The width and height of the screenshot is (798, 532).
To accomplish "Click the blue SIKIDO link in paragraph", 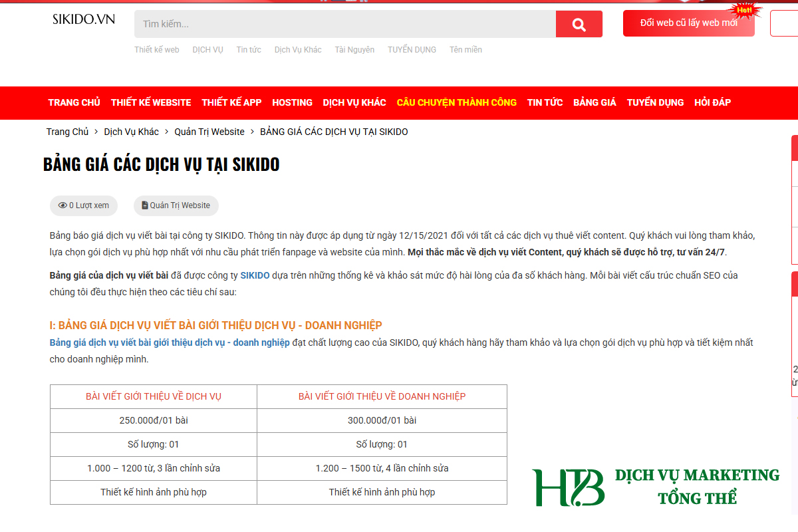I will click(255, 275).
